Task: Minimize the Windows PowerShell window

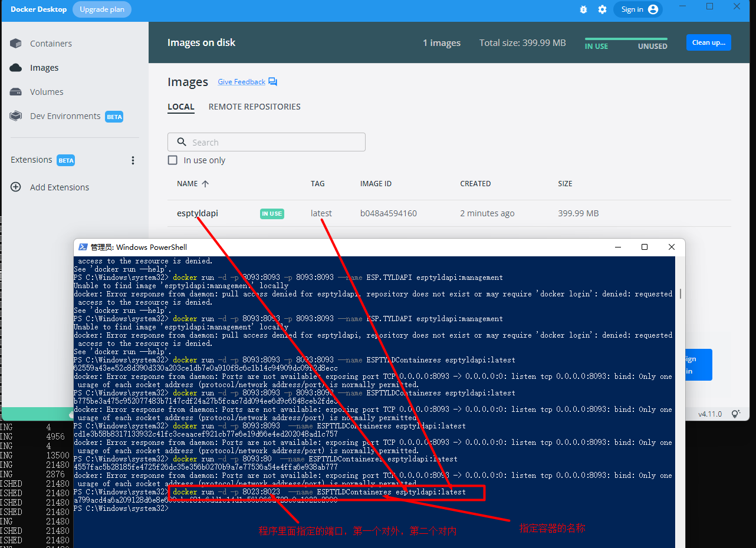Action: click(x=617, y=247)
